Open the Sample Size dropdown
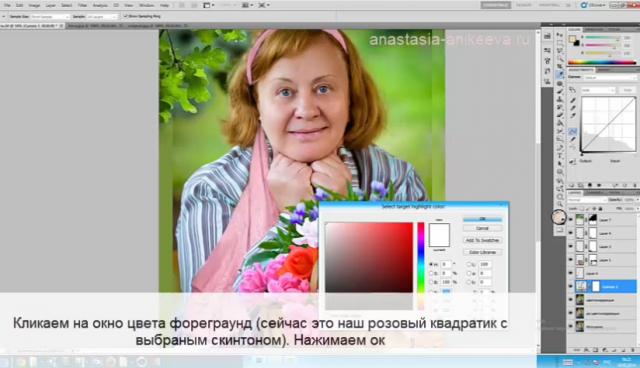The width and height of the screenshot is (640, 368). pos(50,17)
